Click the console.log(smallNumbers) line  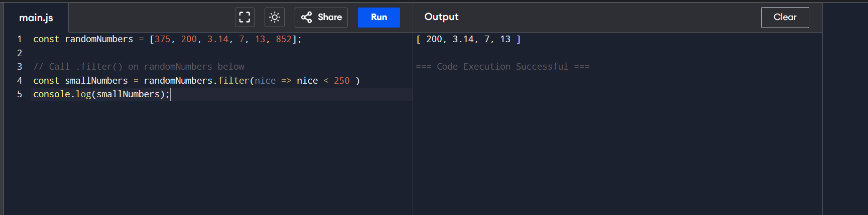[101, 94]
